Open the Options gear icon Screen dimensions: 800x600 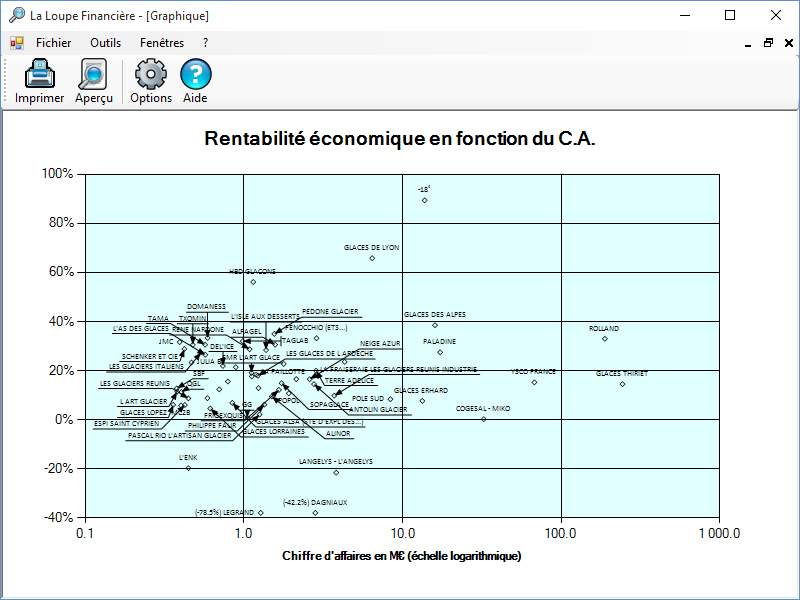(151, 76)
